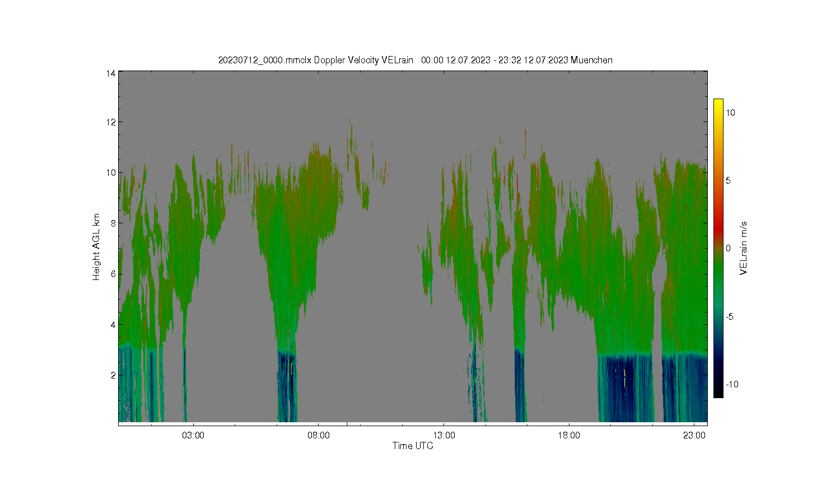Screen dimensions: 840x504
Task: Click the colorbar tick label -5
Action: pos(730,316)
